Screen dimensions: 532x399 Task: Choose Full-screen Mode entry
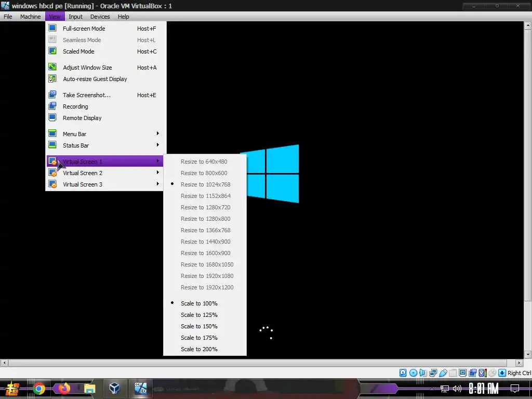pos(106,29)
